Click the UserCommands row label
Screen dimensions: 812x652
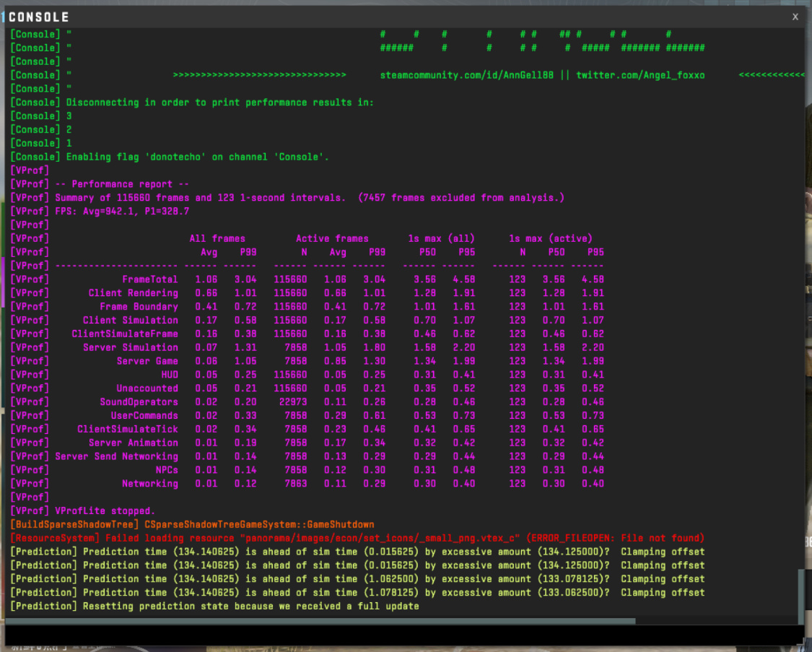[x=144, y=415]
